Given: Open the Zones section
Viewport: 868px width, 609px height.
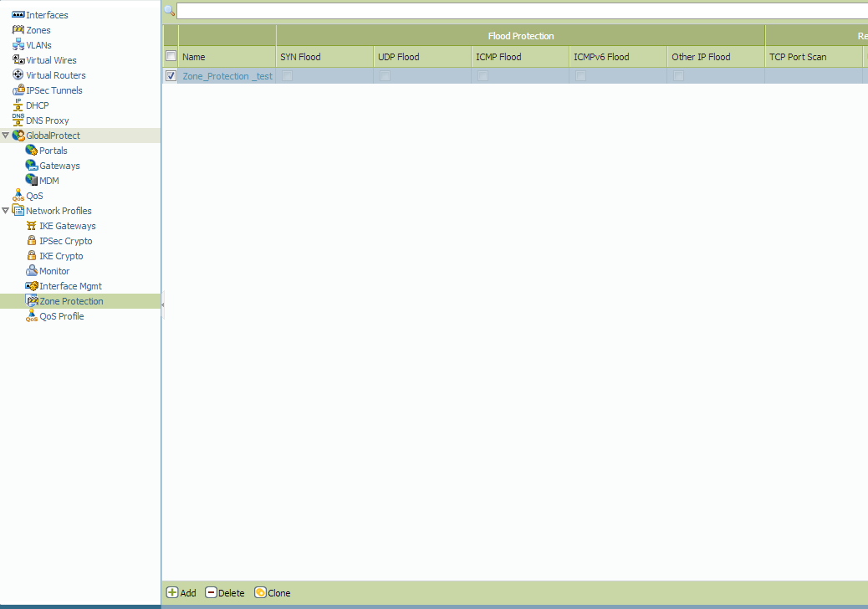Looking at the screenshot, I should (x=38, y=30).
